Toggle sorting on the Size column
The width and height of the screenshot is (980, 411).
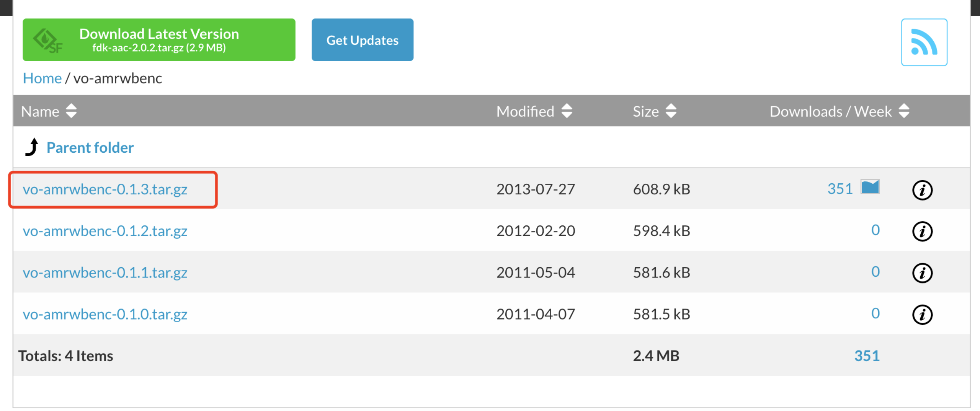[671, 111]
